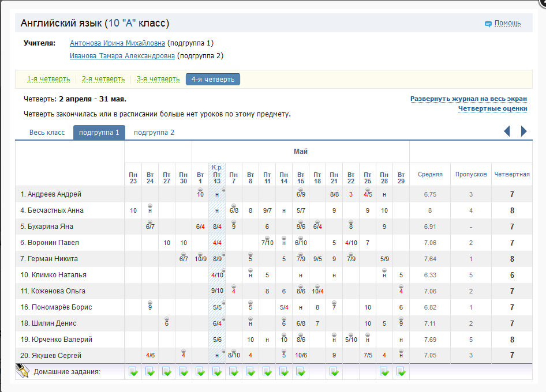Click Юрченко Валерий's average 7.69
The image size is (546, 392).
pyautogui.click(x=430, y=340)
